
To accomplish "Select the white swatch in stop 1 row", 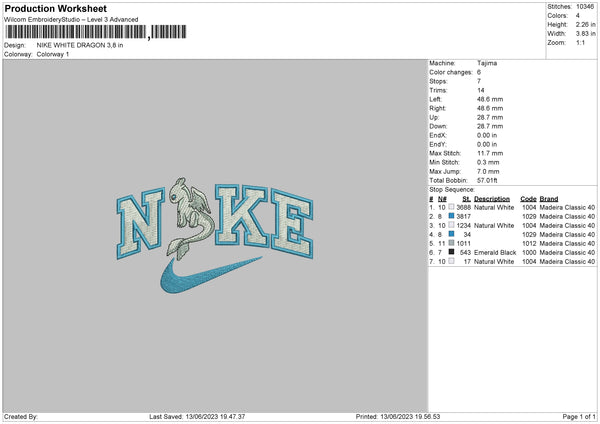I will pyautogui.click(x=452, y=207).
